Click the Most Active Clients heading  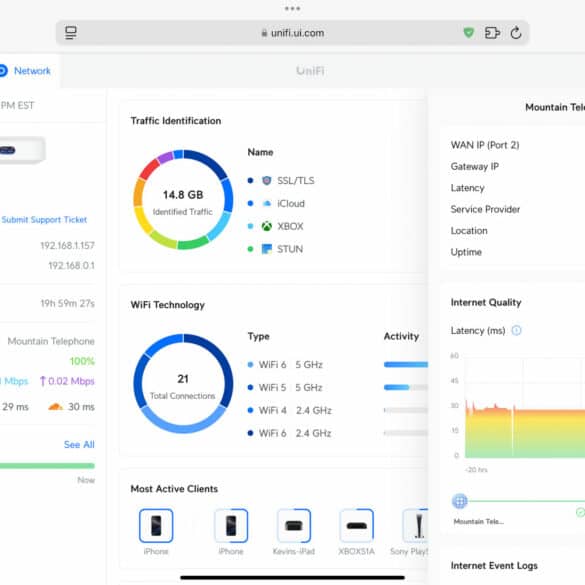click(x=174, y=489)
